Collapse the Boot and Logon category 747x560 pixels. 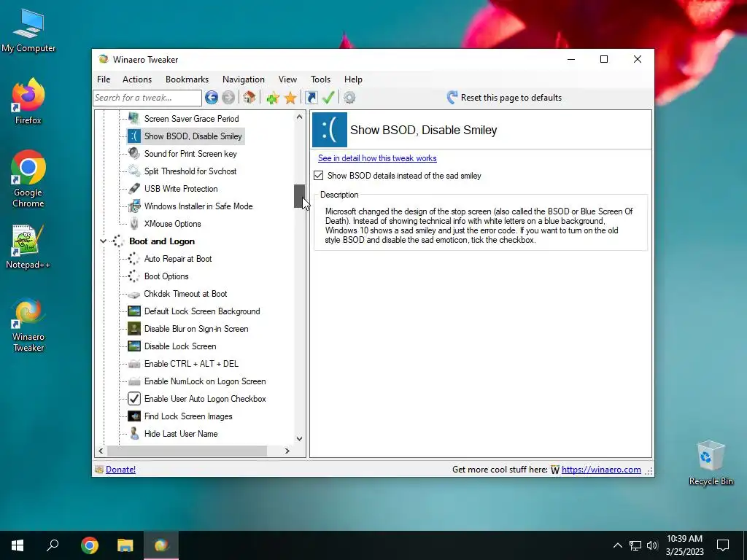point(103,241)
